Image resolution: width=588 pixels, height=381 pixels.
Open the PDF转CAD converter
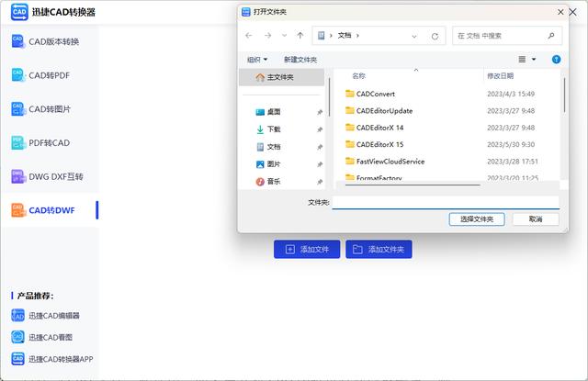tap(51, 142)
